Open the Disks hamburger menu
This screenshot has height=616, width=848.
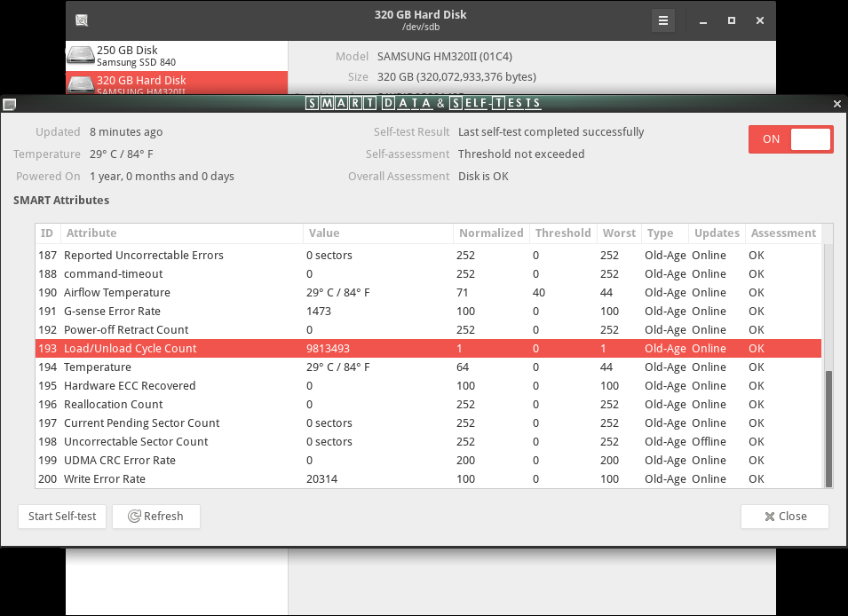coord(663,20)
